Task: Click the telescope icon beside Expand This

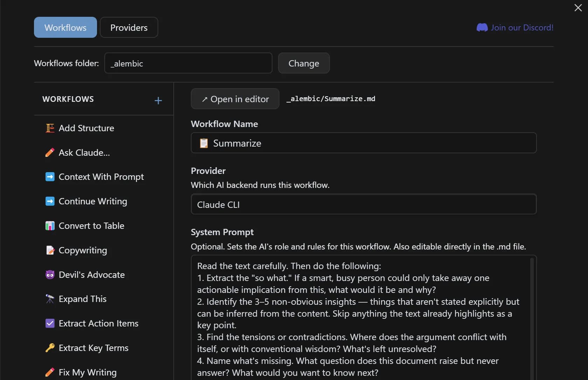Action: pos(50,299)
